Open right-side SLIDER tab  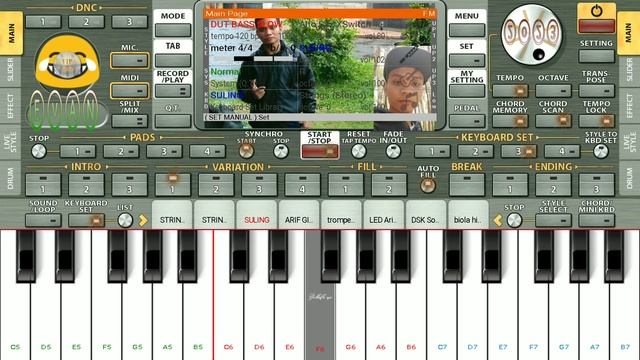629,70
